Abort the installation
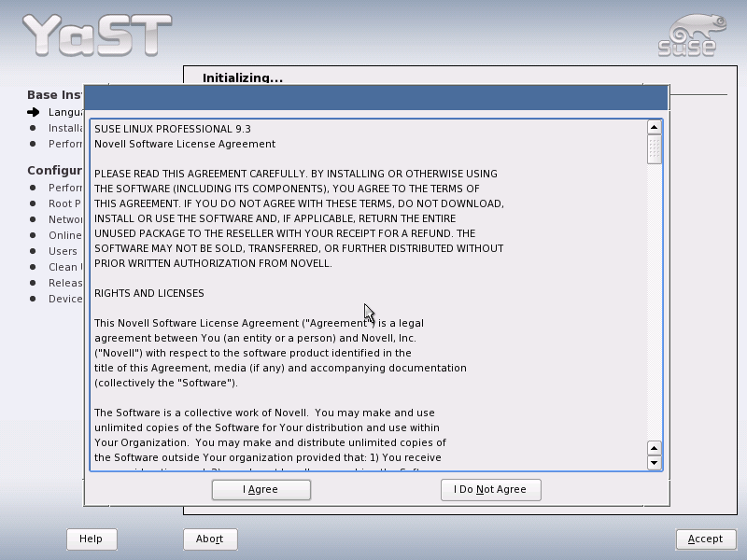 210,539
